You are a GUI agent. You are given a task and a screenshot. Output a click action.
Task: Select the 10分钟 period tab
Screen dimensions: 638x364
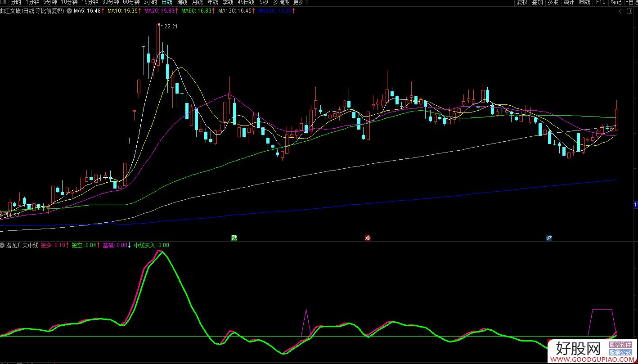tap(69, 2)
